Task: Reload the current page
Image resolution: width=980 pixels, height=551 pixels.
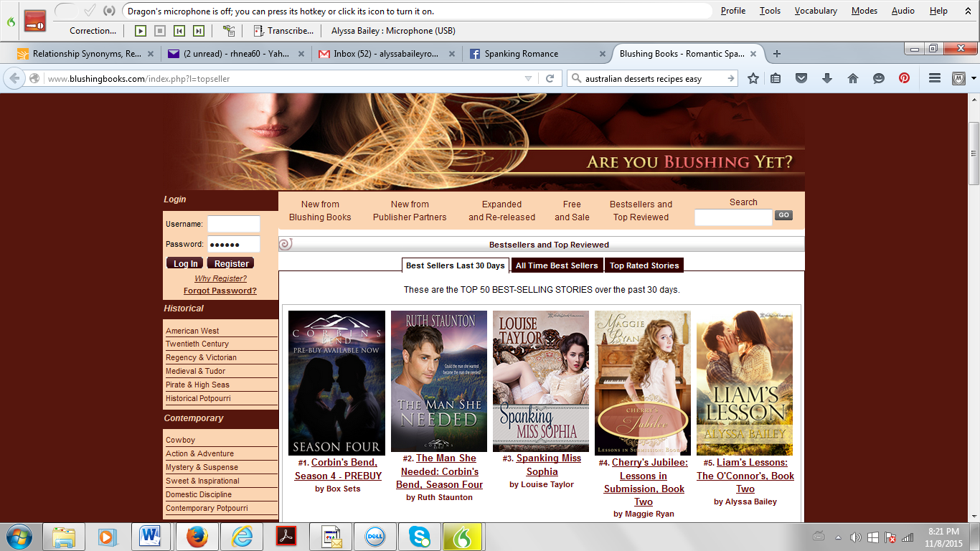Action: coord(550,79)
